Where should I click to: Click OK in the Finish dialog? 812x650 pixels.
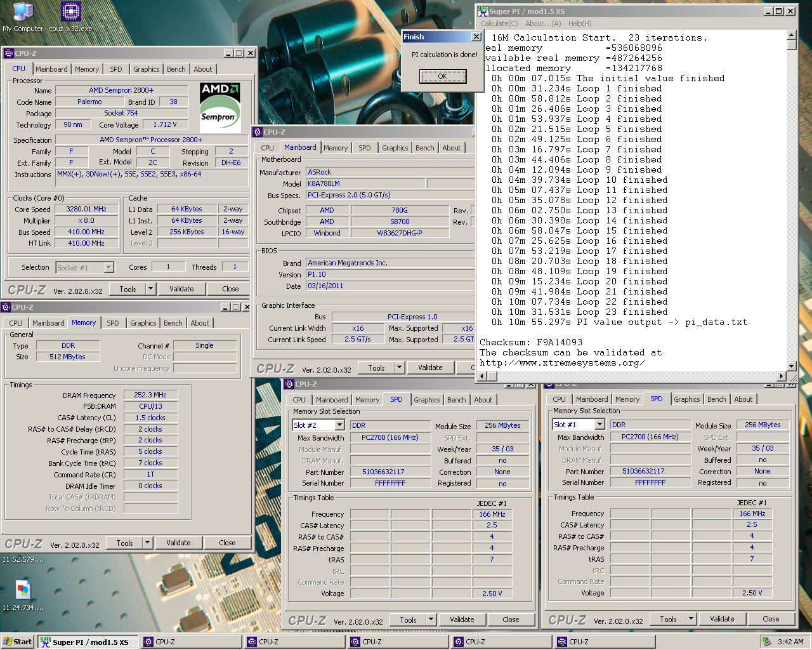click(443, 76)
